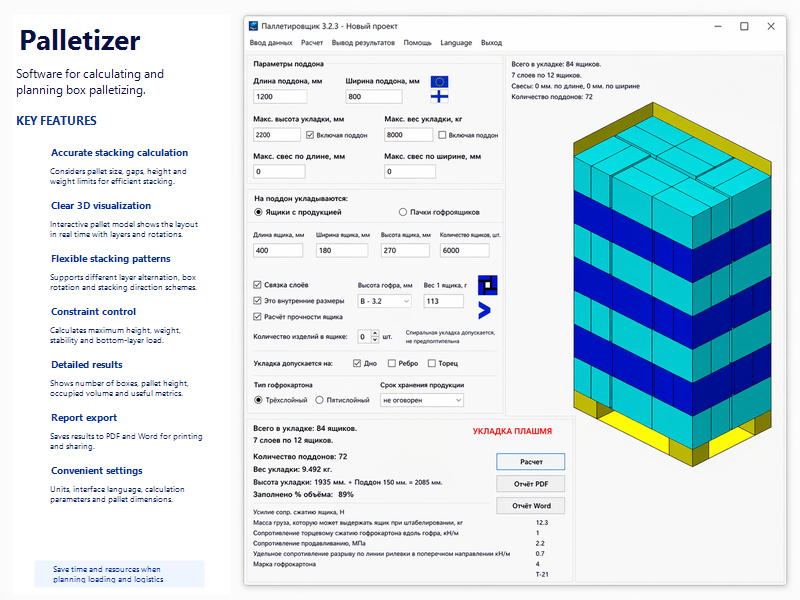Toggle 'Это внутренние размеры' checkbox
This screenshot has height=600, width=800.
tap(257, 301)
